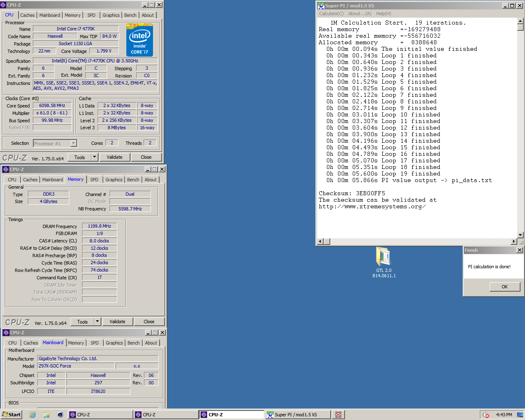Click the Model field Z97X-SOC Force
This screenshot has width=525, height=420.
[x=76, y=366]
